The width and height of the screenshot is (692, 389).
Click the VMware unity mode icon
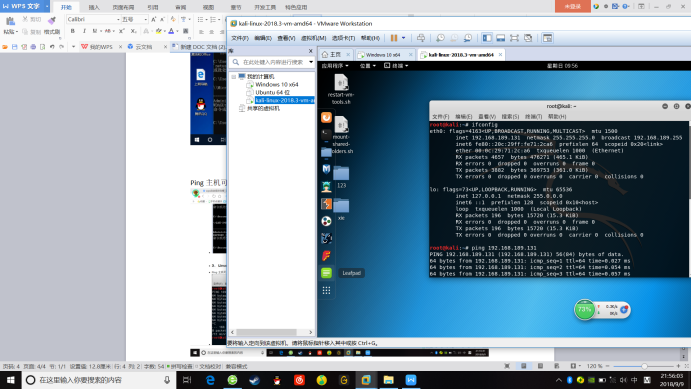click(x=528, y=38)
